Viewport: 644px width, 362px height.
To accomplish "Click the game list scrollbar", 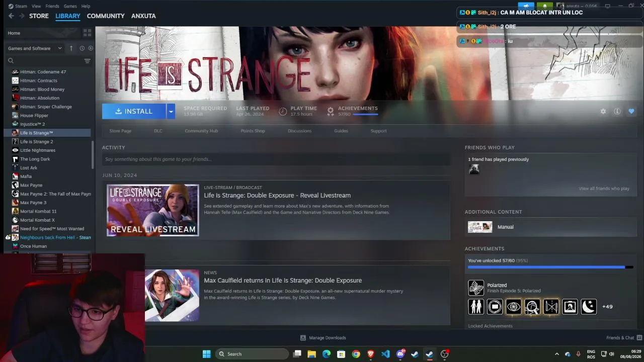I will (x=93, y=155).
